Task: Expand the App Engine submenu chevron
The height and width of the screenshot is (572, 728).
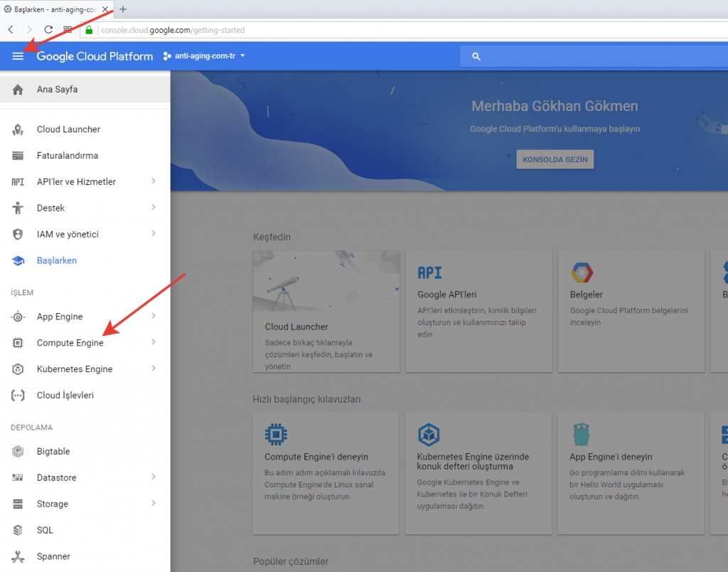Action: pyautogui.click(x=154, y=316)
